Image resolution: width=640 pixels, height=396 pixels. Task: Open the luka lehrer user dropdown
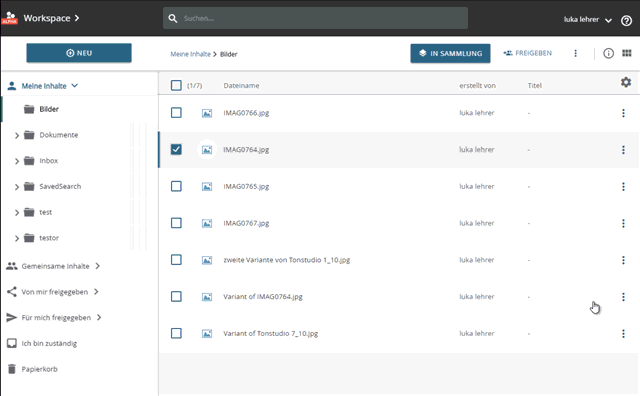click(587, 20)
